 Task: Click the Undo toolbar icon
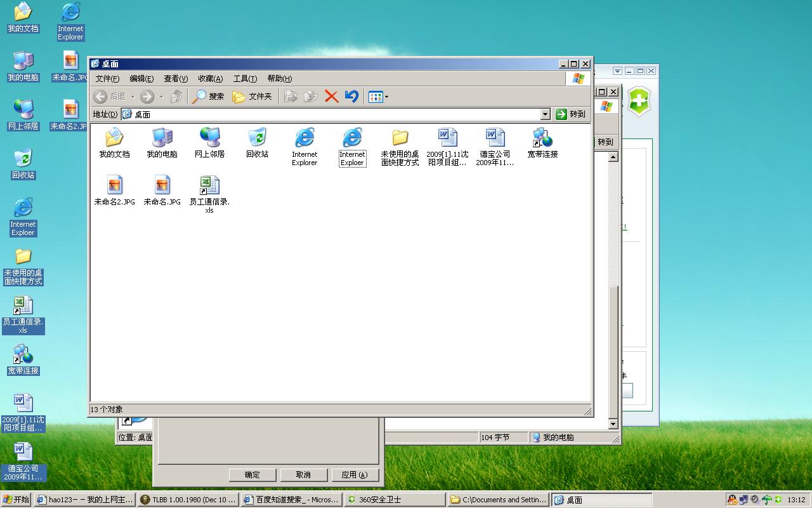(351, 97)
